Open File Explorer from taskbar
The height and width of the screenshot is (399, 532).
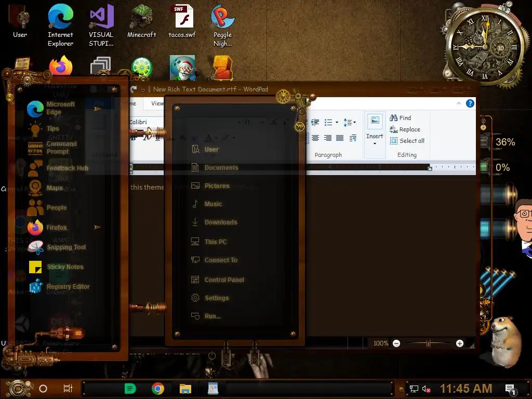(185, 389)
